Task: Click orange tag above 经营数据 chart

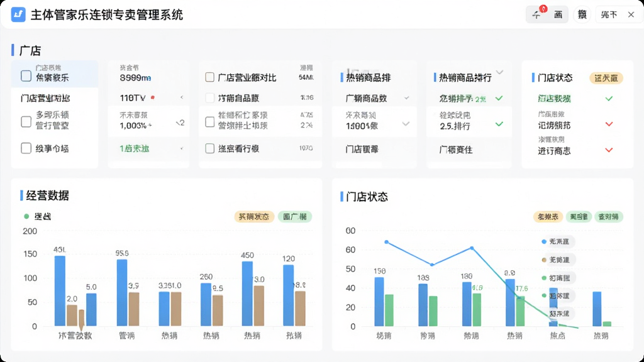Action: click(254, 217)
